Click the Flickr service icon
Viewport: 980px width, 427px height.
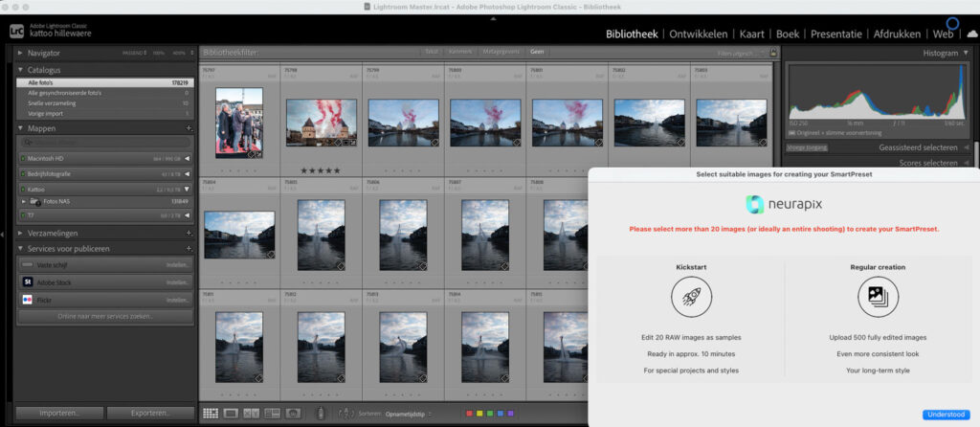[x=28, y=300]
